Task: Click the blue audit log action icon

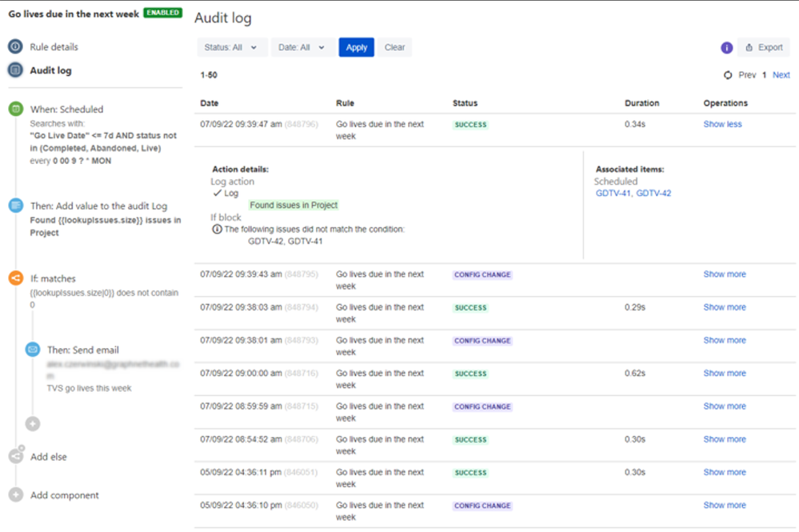Action: click(16, 206)
